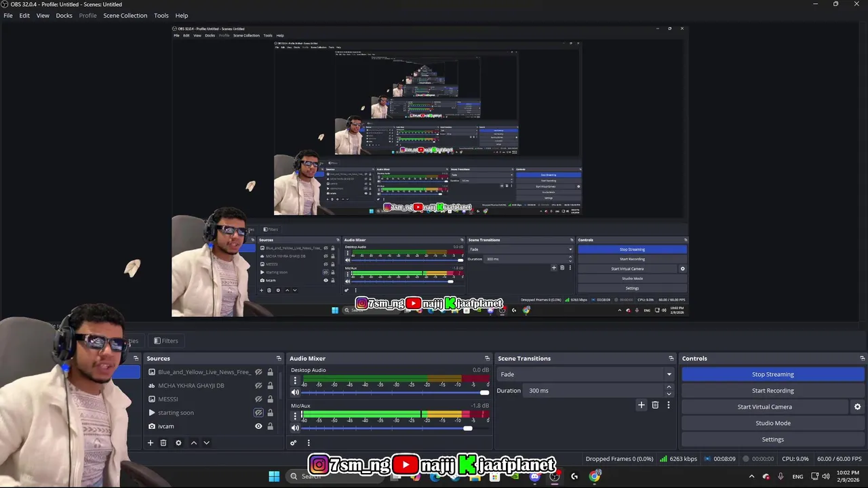Screen dimensions: 868x488
Task: Click microphone icon in system tray
Action: pyautogui.click(x=781, y=476)
